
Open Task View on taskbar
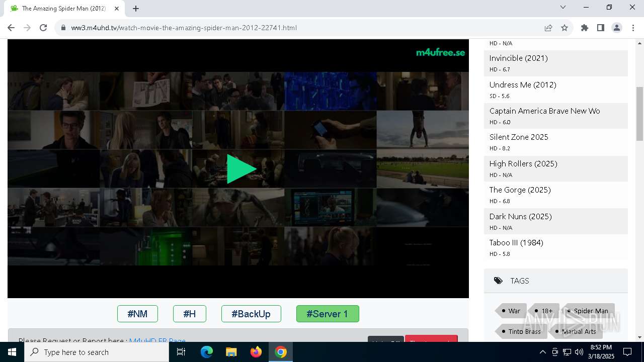[x=181, y=352]
